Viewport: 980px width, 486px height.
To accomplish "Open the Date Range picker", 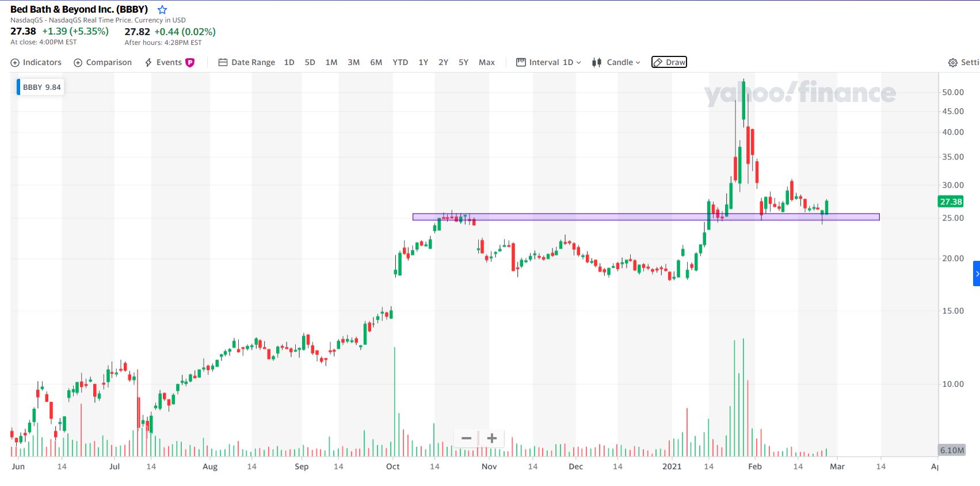I will (x=246, y=62).
